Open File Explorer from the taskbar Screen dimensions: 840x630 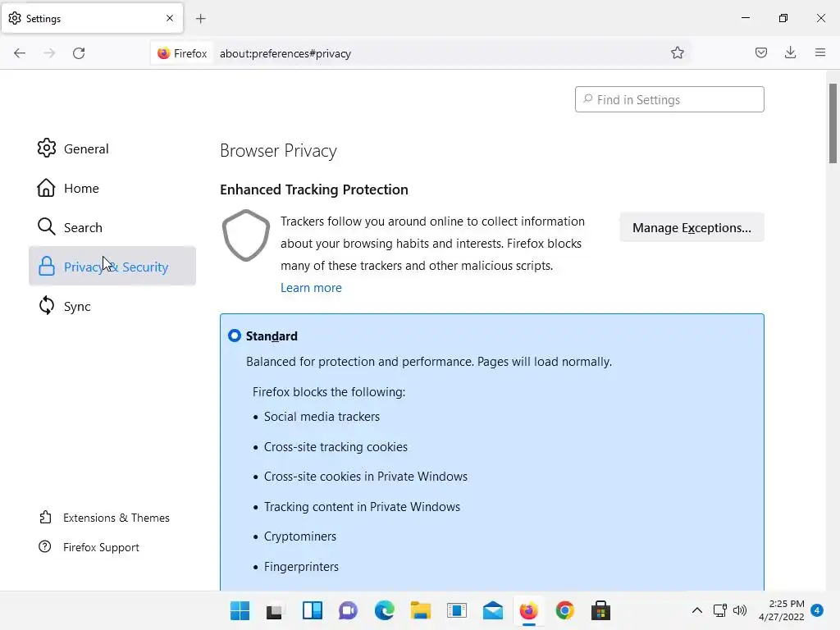coord(421,610)
